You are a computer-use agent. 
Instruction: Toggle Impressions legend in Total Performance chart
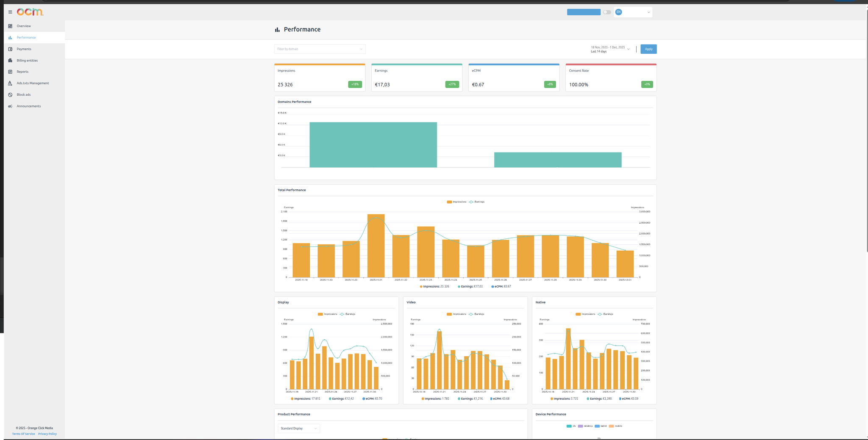[457, 202]
